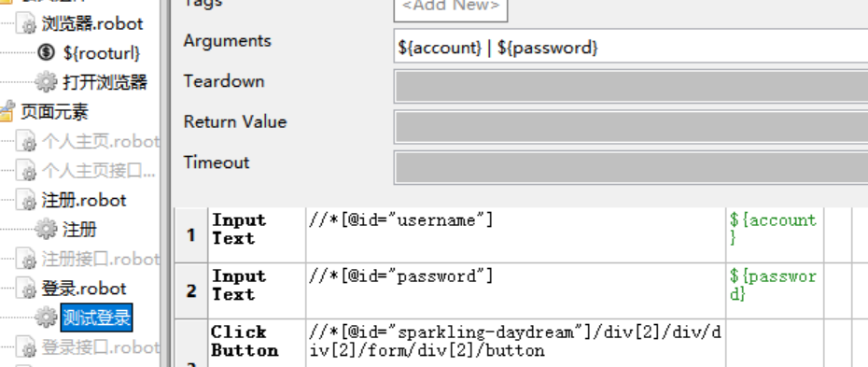Click the ${rooturl} variable icon
868x367 pixels.
[47, 52]
